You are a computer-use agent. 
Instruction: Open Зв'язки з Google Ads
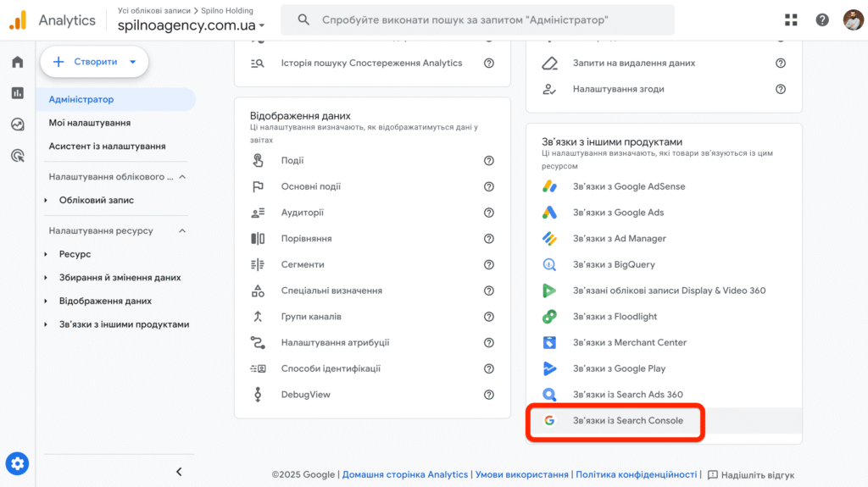pos(664,213)
